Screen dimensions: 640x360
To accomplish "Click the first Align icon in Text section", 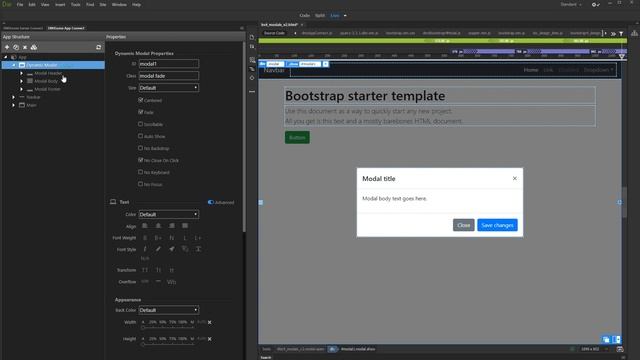I will tap(145, 226).
